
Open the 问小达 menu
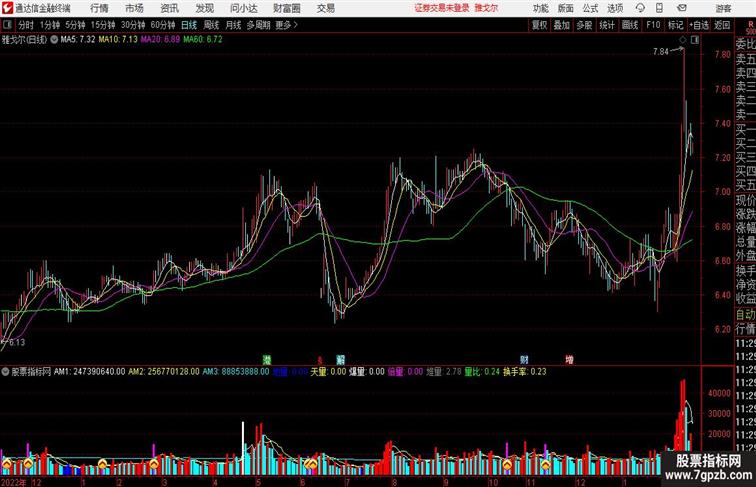243,8
